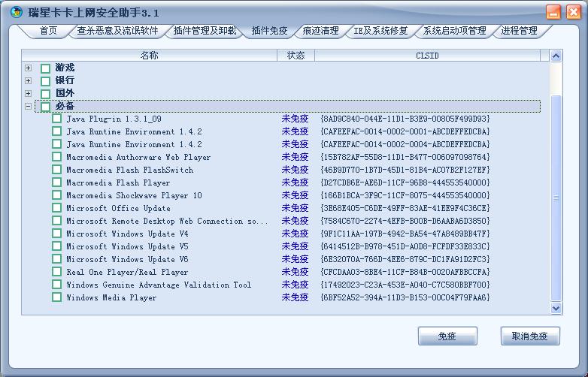Image resolution: width=588 pixels, height=377 pixels.
Task: Click 未免疫 status of Java Plug-in
Action: click(295, 119)
